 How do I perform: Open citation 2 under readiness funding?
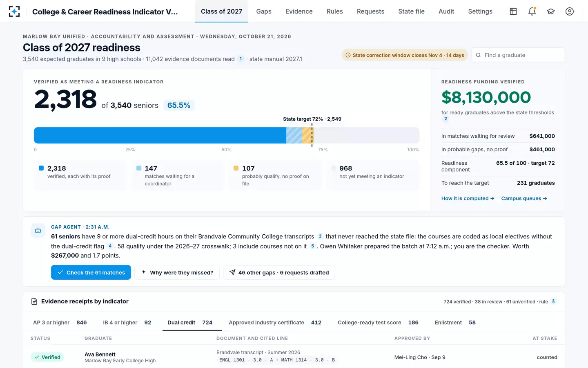tap(445, 119)
